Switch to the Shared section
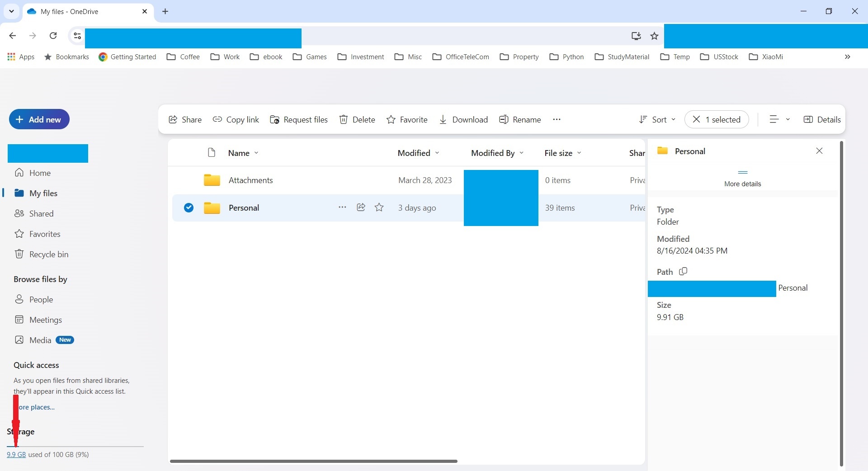The width and height of the screenshot is (868, 471). point(41,213)
